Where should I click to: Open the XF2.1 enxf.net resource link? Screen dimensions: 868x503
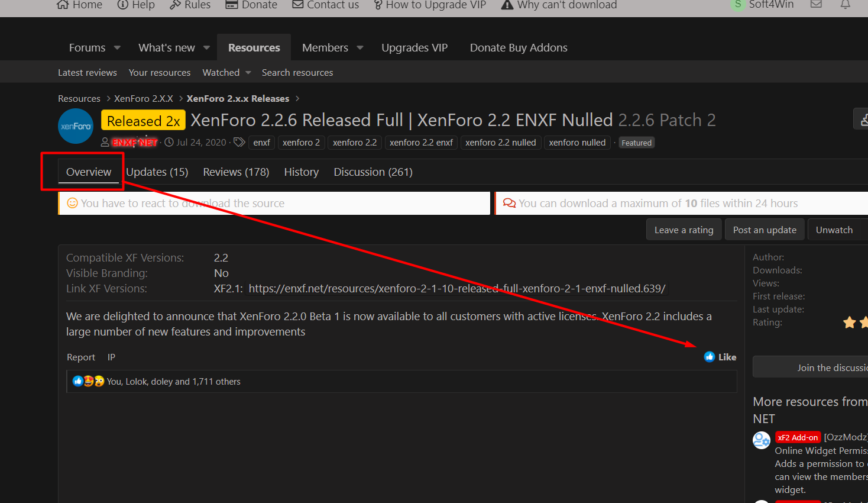[x=457, y=288]
